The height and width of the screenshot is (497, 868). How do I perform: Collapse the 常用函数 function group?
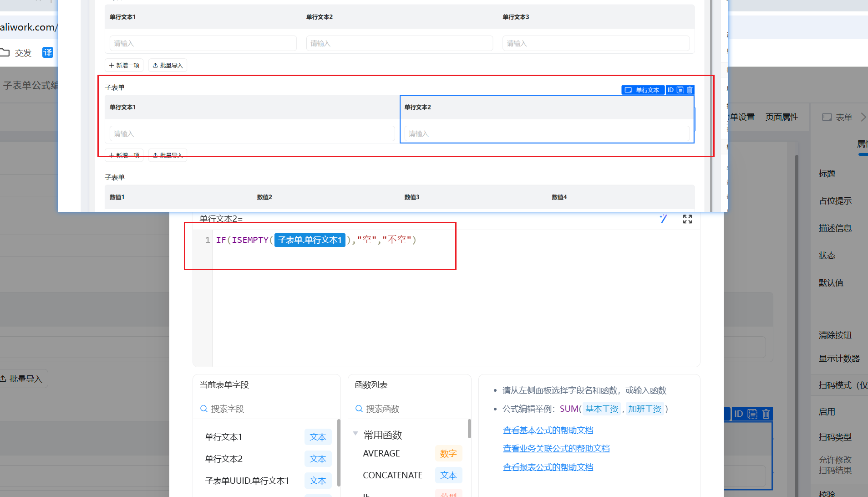pyautogui.click(x=355, y=433)
